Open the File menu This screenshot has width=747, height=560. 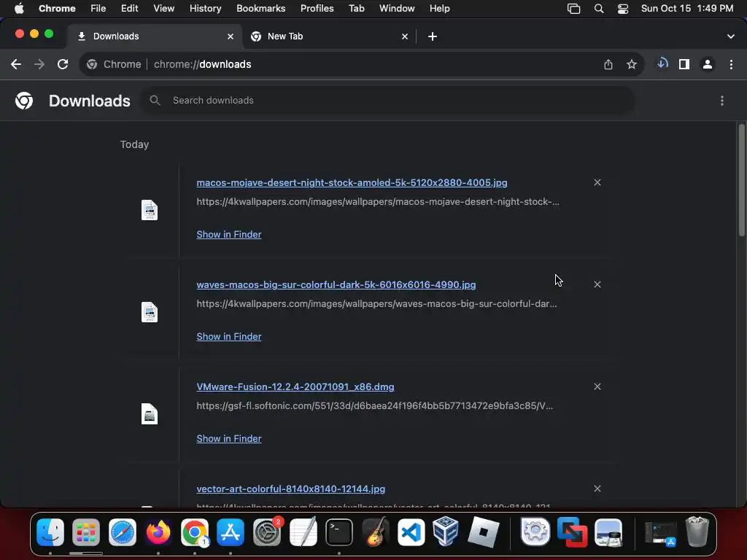pos(98,9)
